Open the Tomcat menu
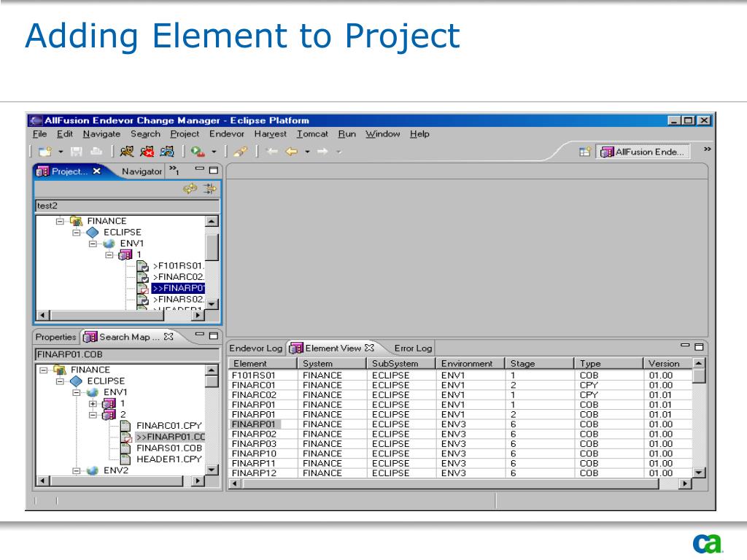The height and width of the screenshot is (560, 747). [x=312, y=134]
